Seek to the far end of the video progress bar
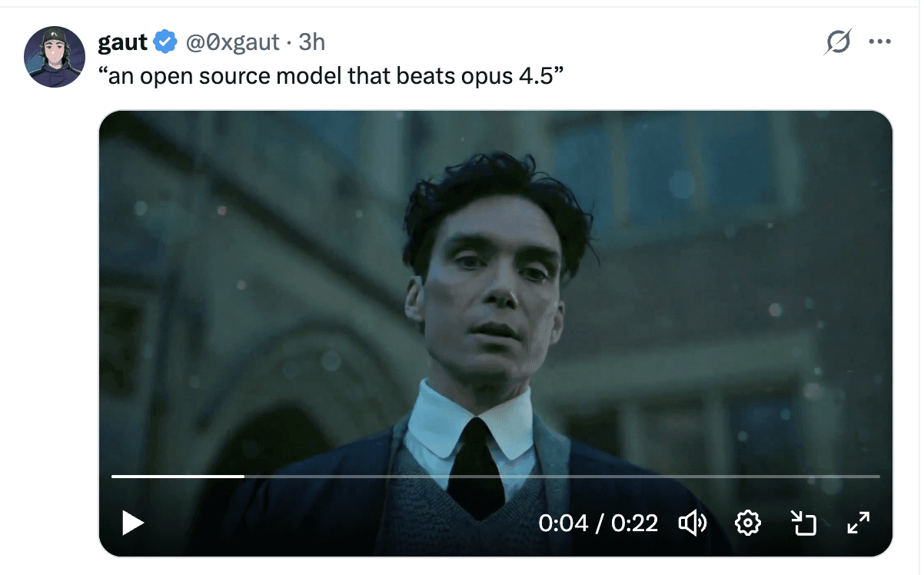Screen dimensions: 924x575 tap(878, 477)
